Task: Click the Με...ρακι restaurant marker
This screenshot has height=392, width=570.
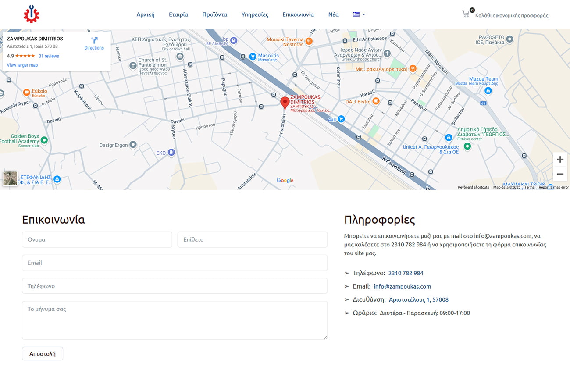Action: [x=413, y=69]
